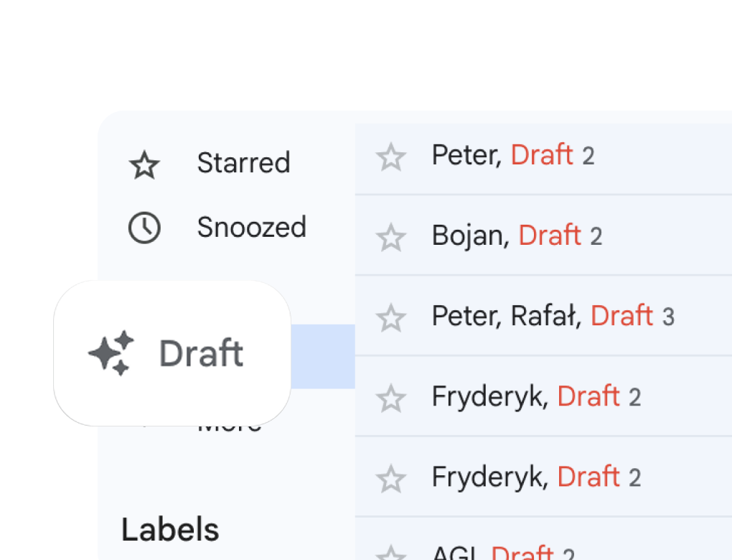Click the red Draft label in Peter, Rafał thread
Viewport: 732px width, 560px height.
point(621,316)
